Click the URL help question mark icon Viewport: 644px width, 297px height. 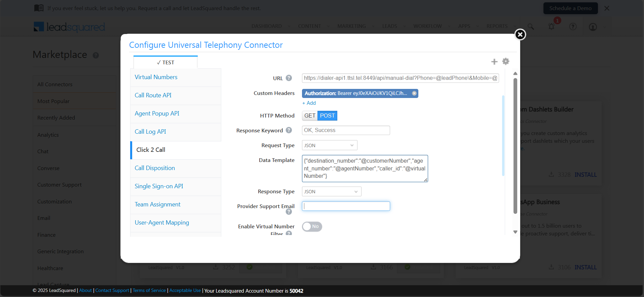tap(289, 78)
